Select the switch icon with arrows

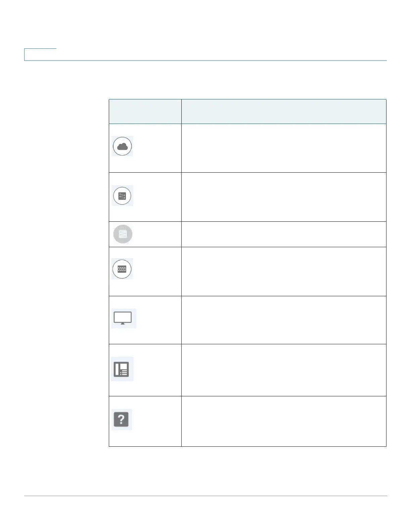pos(122,195)
